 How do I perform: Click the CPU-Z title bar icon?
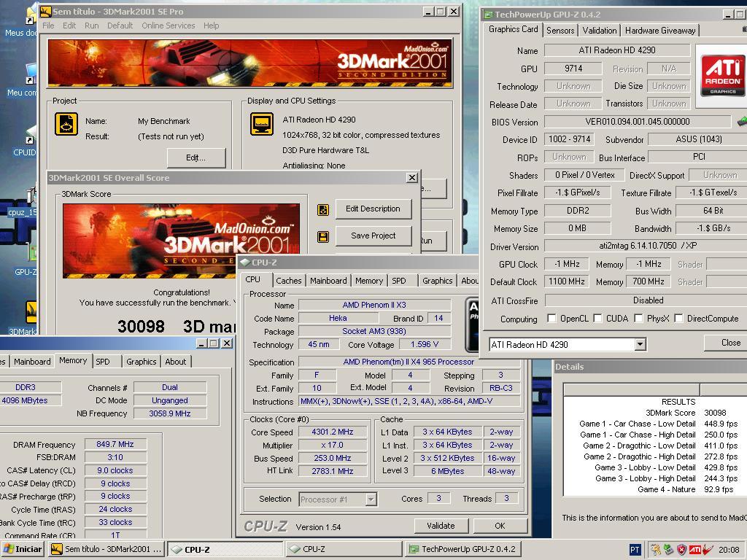coord(245,262)
